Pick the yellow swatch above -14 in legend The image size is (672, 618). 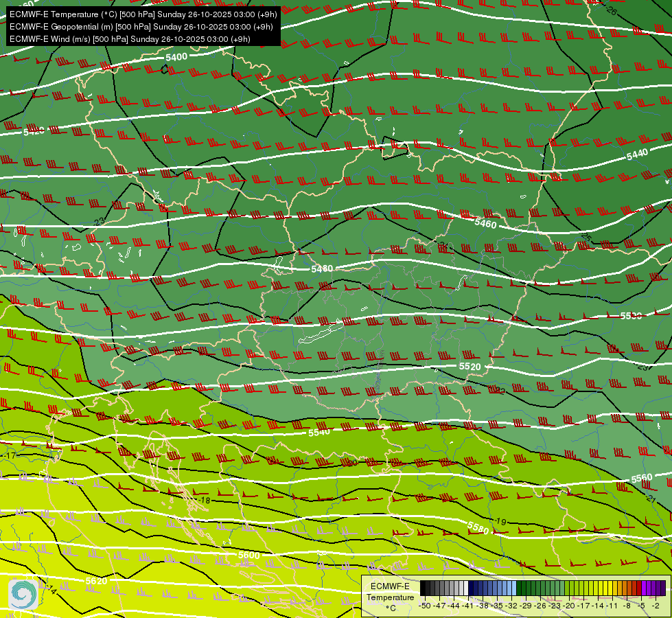(601, 588)
